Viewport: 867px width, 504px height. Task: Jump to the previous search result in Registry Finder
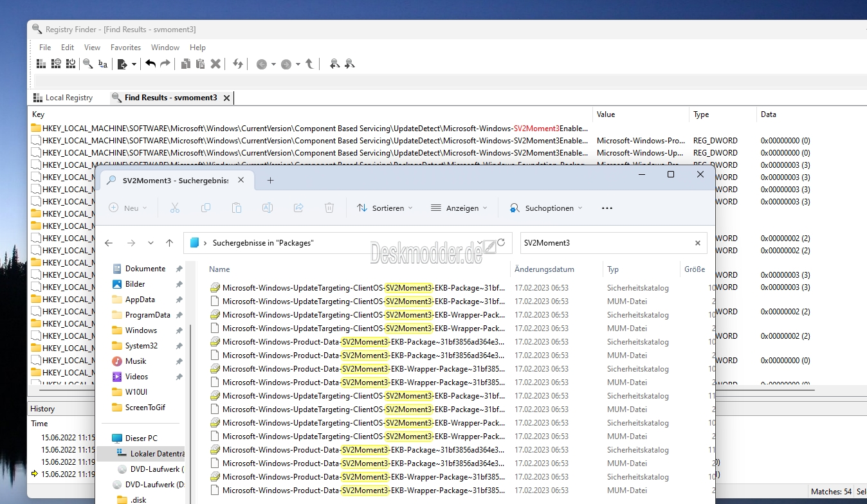point(334,64)
